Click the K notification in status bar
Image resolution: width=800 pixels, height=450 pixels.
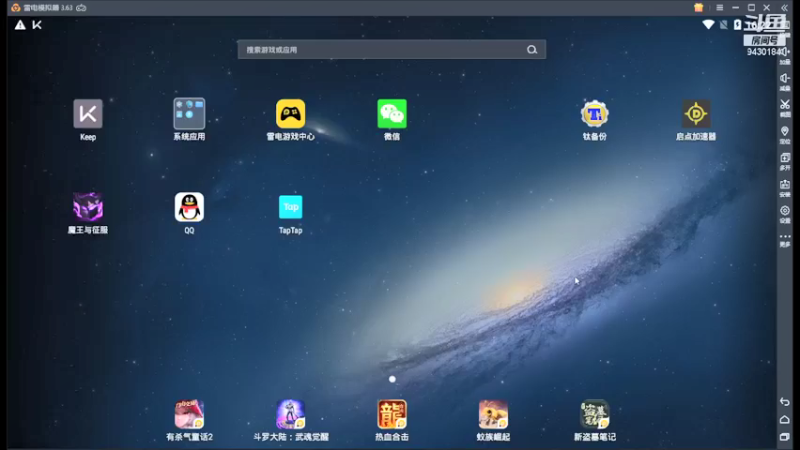37,25
